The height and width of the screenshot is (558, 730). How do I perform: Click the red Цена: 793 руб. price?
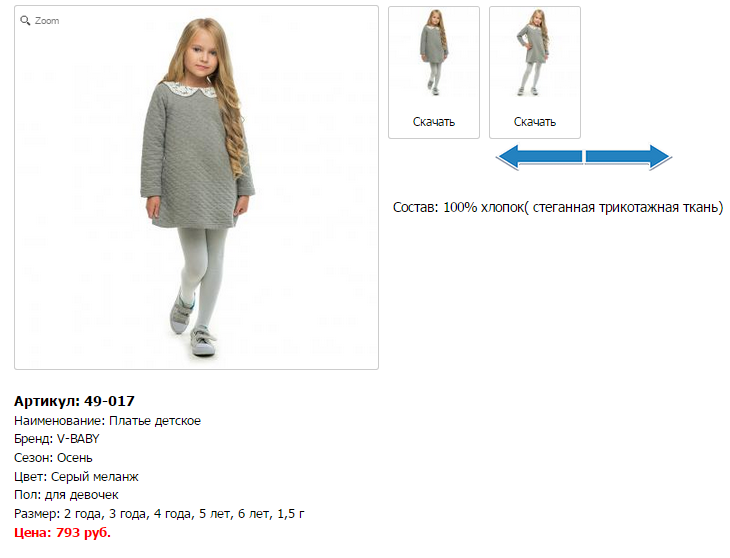pos(62,532)
